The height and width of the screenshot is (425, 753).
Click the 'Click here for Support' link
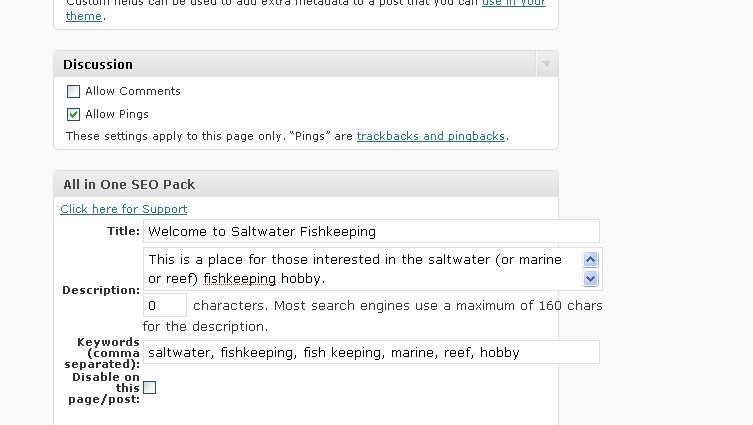123,209
